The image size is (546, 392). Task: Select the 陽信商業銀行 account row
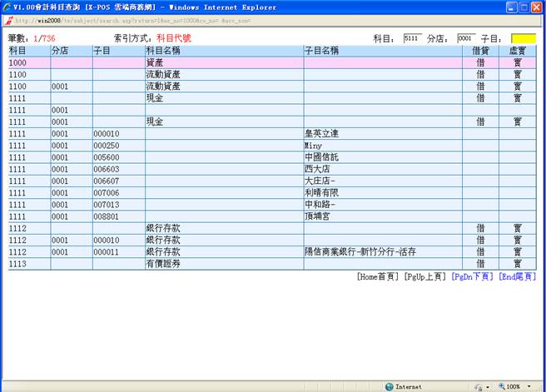click(x=360, y=251)
